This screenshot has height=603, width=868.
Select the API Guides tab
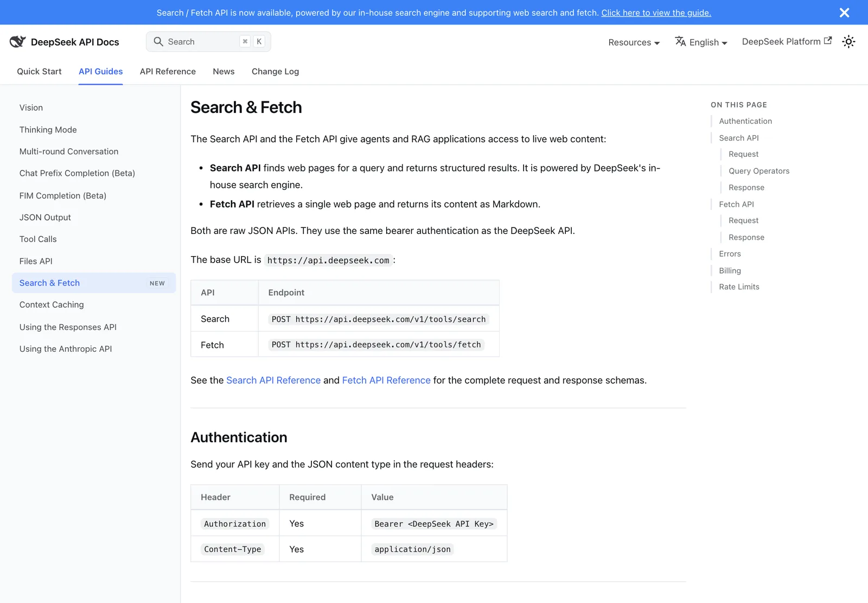tap(100, 72)
